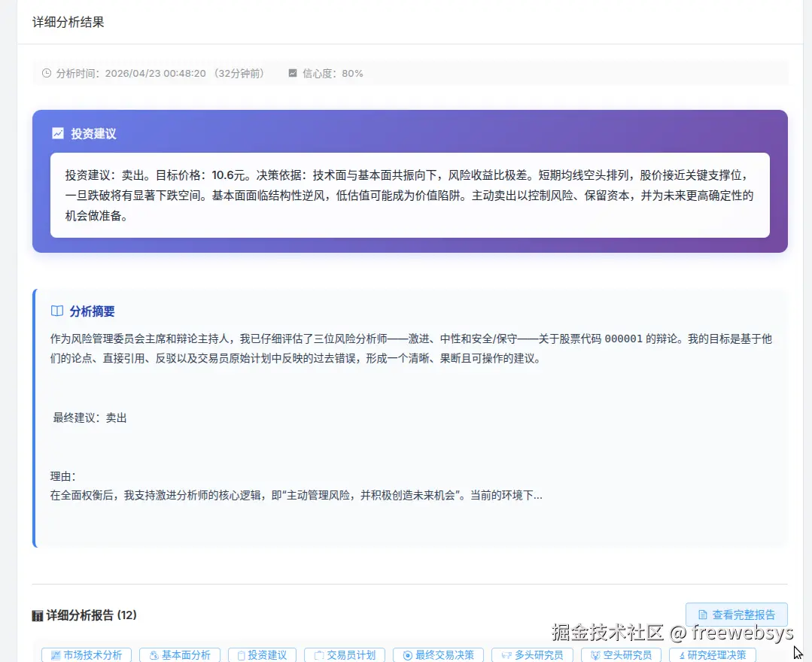Click the list icon beside 详细分析报告
Screen dimensions: 812x662
click(x=38, y=615)
